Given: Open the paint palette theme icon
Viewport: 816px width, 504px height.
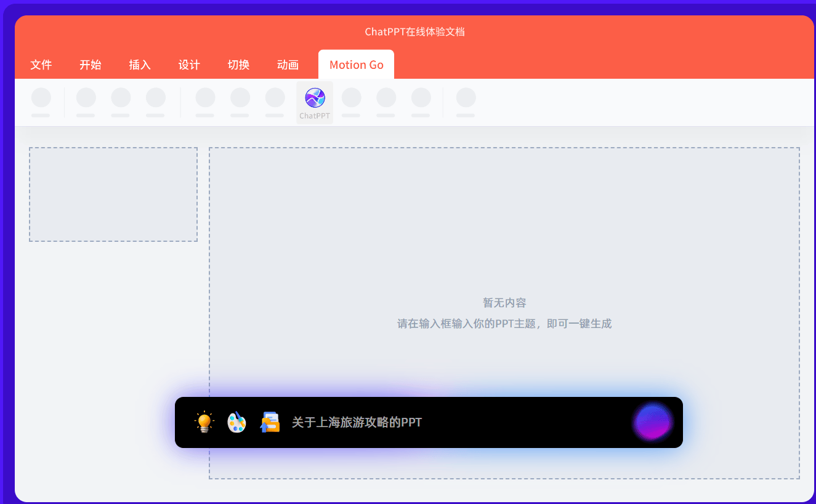Looking at the screenshot, I should click(x=236, y=422).
